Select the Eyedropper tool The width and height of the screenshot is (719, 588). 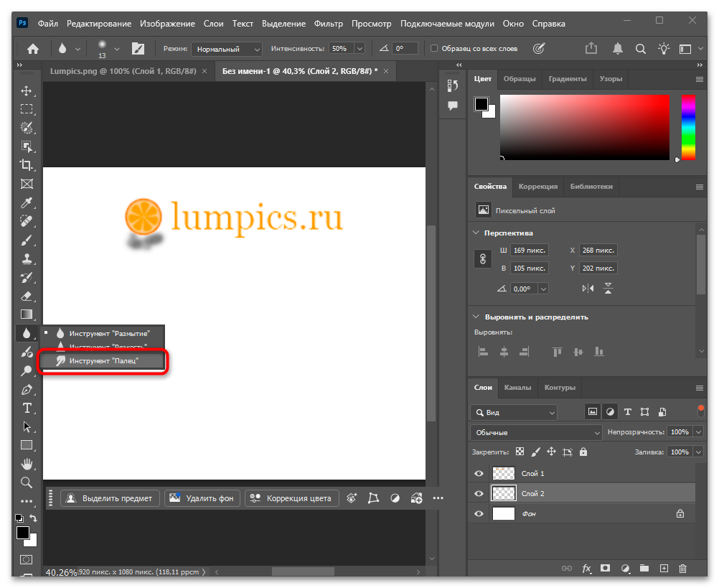27,202
